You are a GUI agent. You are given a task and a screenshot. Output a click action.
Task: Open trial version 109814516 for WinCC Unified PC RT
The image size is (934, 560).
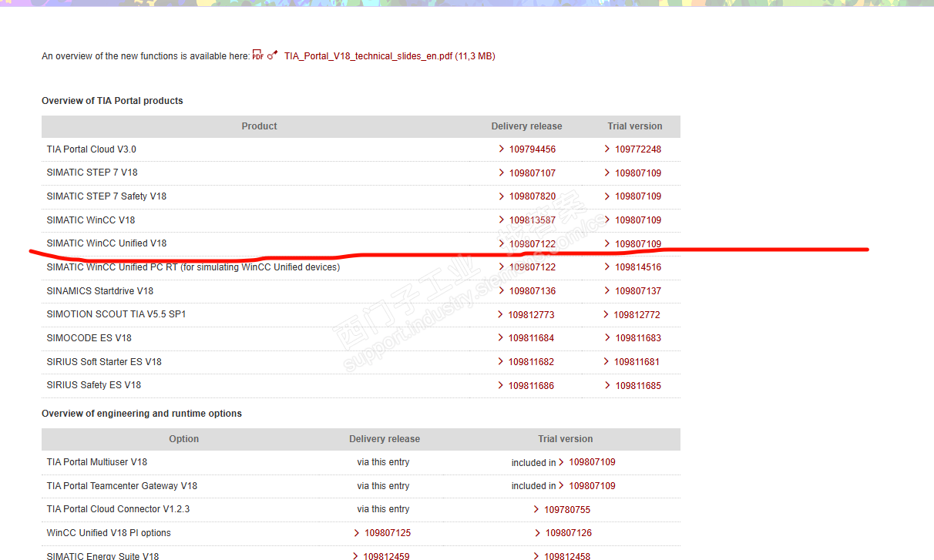coord(638,267)
